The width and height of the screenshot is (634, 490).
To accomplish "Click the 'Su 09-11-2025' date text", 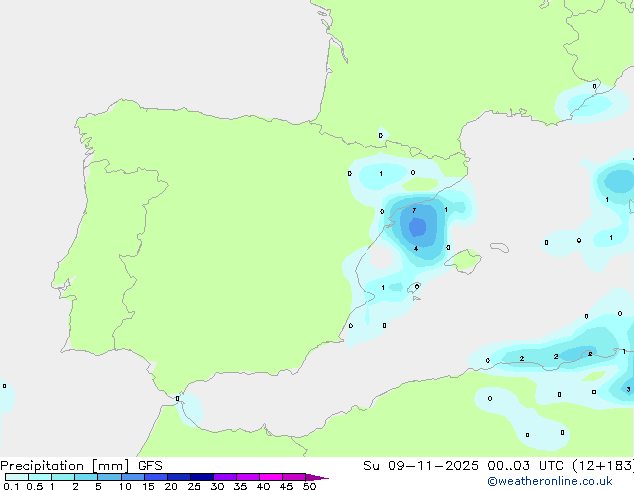I will [x=421, y=466].
